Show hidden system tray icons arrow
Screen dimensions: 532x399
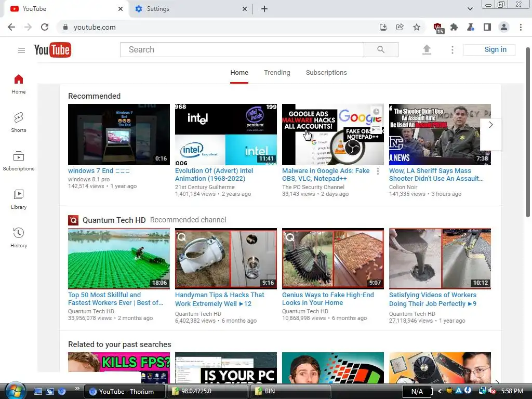(440, 391)
